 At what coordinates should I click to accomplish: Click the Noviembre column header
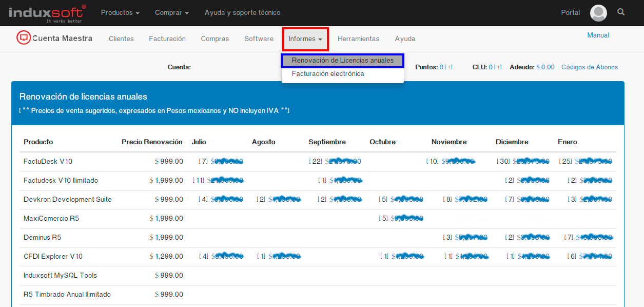tap(449, 142)
